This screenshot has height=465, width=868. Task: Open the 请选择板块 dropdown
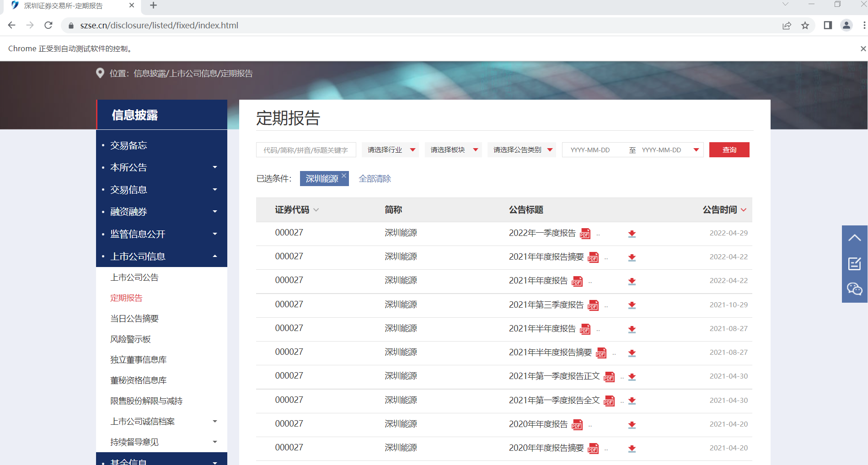click(453, 150)
